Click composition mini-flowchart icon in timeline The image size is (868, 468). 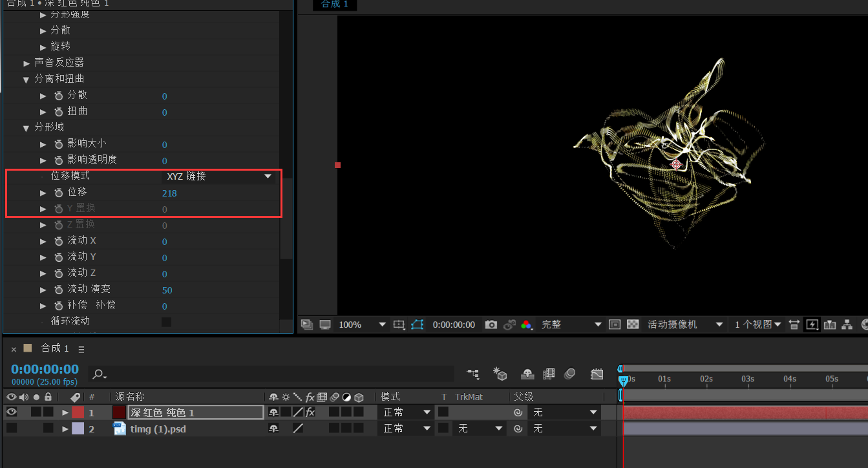[x=474, y=374]
